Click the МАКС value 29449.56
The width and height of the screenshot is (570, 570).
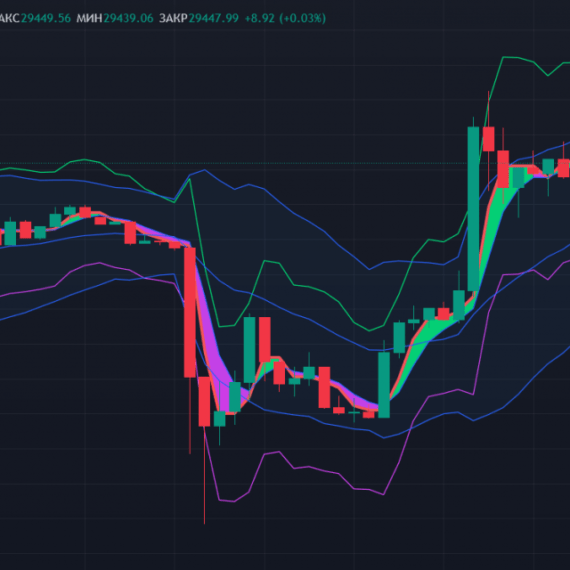tap(46, 18)
